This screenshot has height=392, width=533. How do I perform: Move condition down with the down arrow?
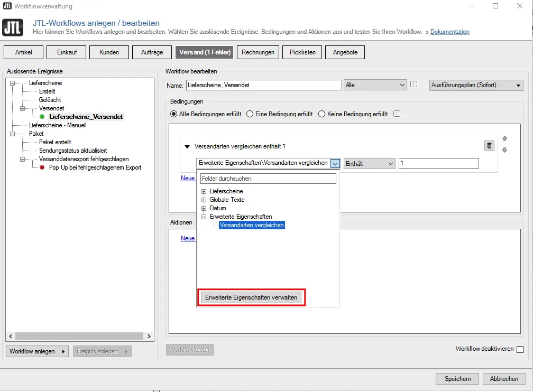(x=505, y=150)
